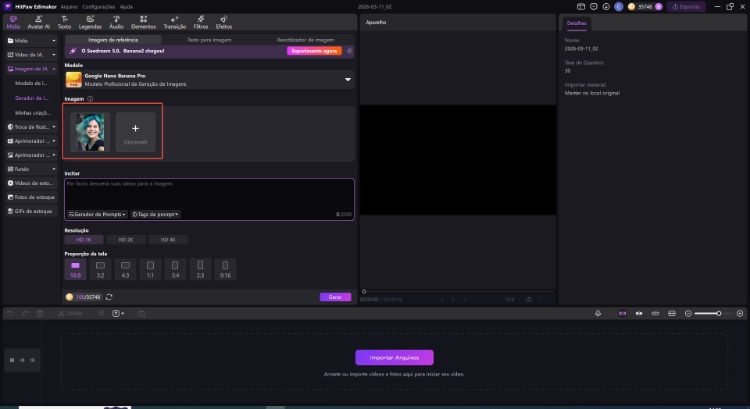Open the Tags de prompt dropdown
The image size is (750, 409).
155,214
